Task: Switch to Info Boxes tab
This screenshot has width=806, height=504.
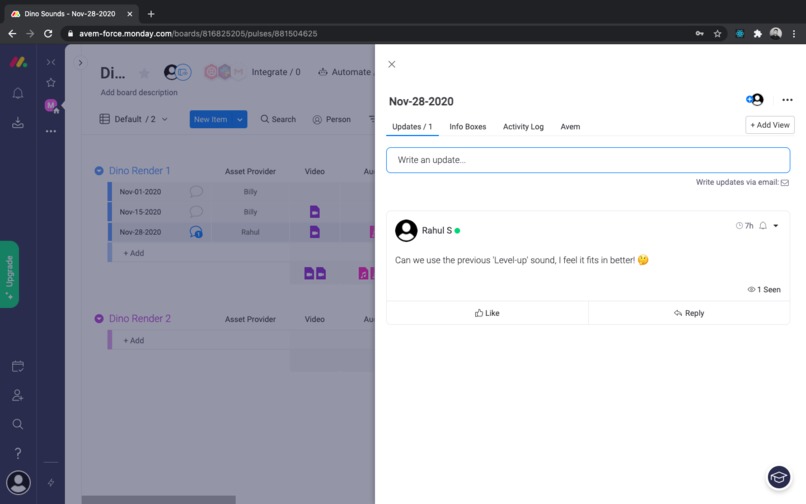Action: click(468, 127)
